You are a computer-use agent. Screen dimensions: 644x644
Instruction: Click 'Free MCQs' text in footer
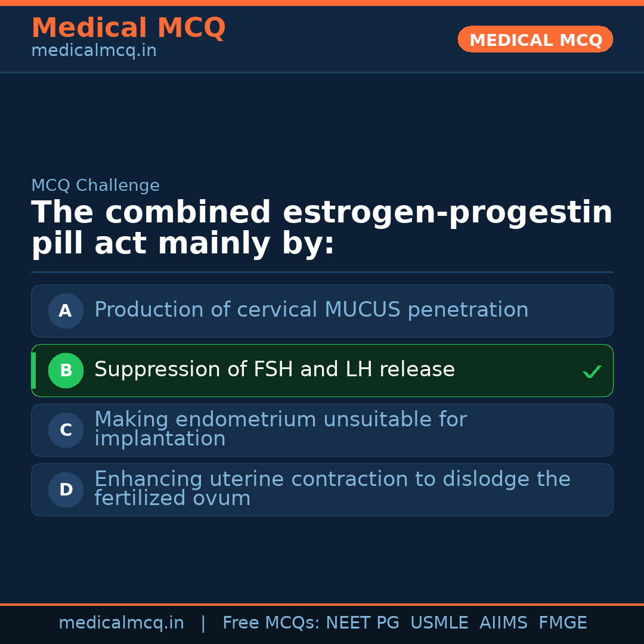tap(271, 623)
